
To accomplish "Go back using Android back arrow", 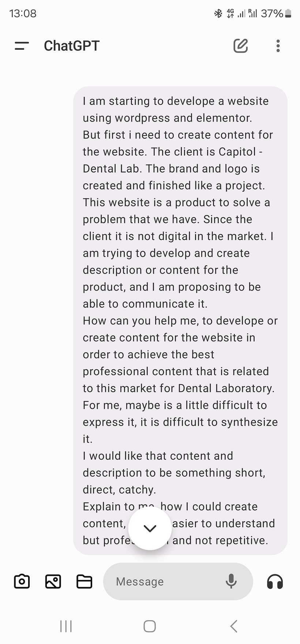I will pyautogui.click(x=234, y=626).
